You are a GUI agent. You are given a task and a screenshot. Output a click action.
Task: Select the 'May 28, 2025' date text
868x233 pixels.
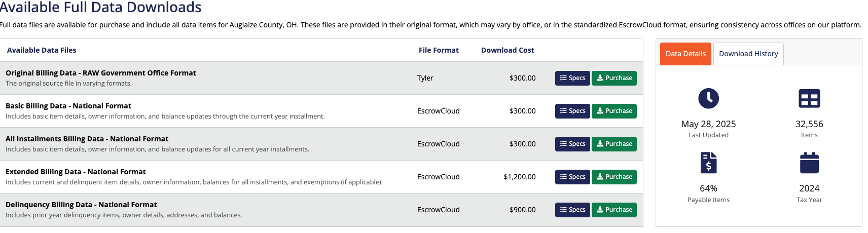click(708, 124)
